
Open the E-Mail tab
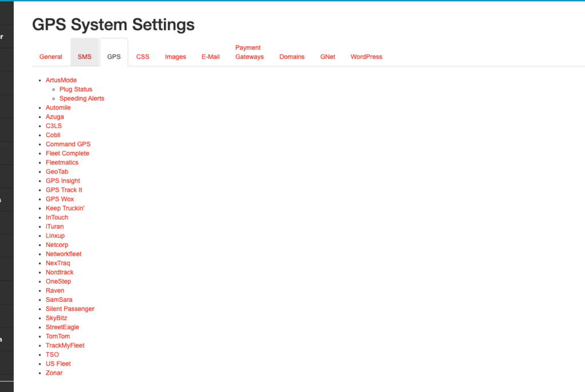[x=210, y=56]
